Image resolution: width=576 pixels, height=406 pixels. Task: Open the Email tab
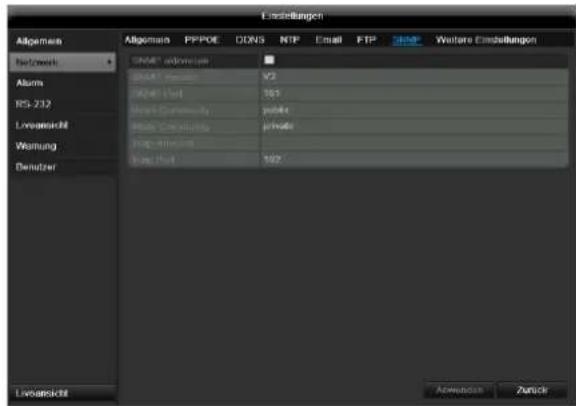pos(328,40)
